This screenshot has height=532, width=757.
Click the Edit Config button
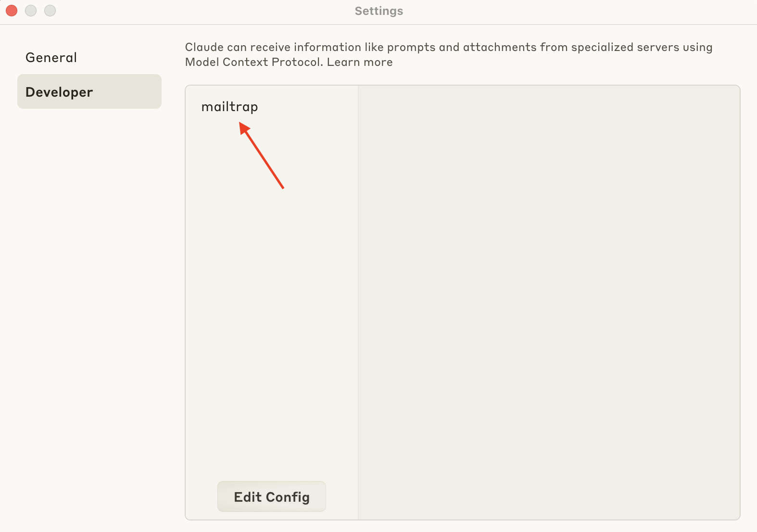click(272, 496)
